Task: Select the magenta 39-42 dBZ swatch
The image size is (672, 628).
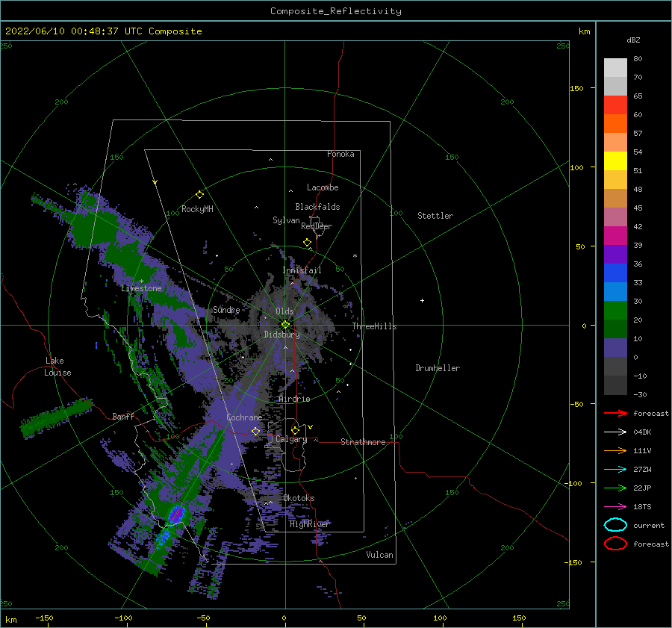Action: [x=615, y=236]
